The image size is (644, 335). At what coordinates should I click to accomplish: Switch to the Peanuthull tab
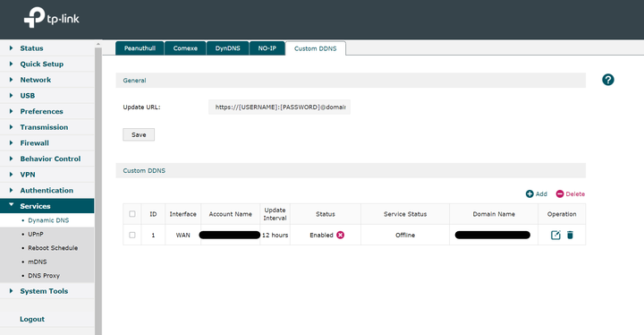[140, 48]
